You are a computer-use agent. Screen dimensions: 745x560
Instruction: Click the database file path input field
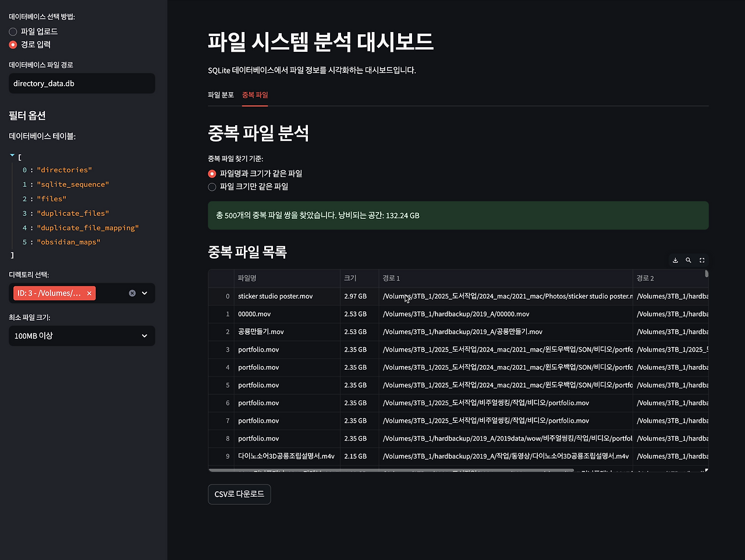[x=81, y=83]
